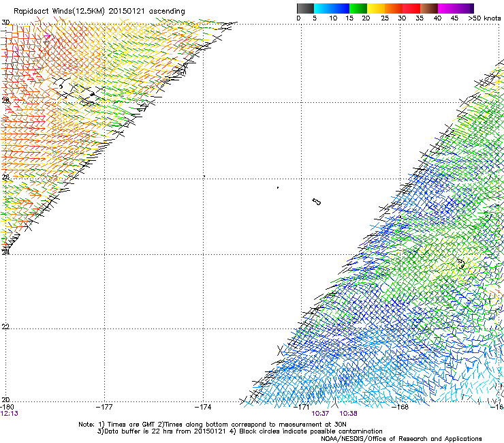504x443 pixels.
Task: Click the '-171' longitude axis label
Action: point(302,407)
